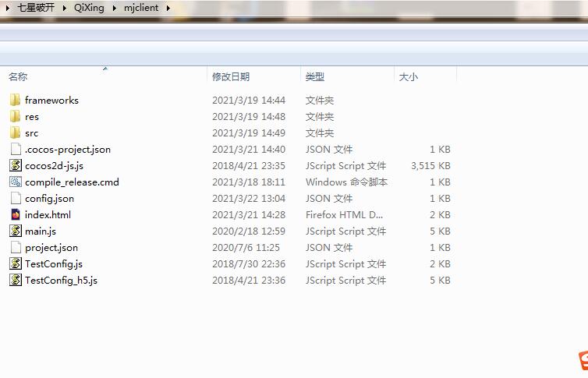The image size is (588, 378).
Task: Select file name .cocos-project.json
Action: tap(68, 149)
